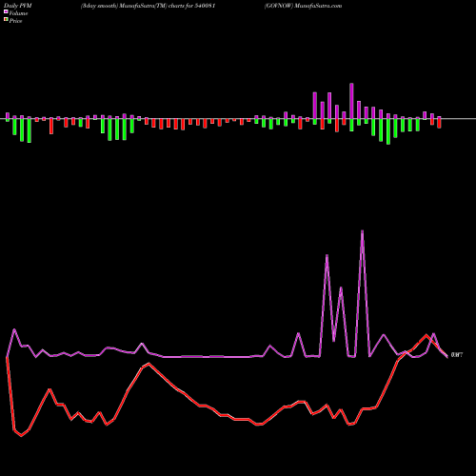Click the lowest green bar near right side
This screenshot has width=476, height=476.
point(388,131)
